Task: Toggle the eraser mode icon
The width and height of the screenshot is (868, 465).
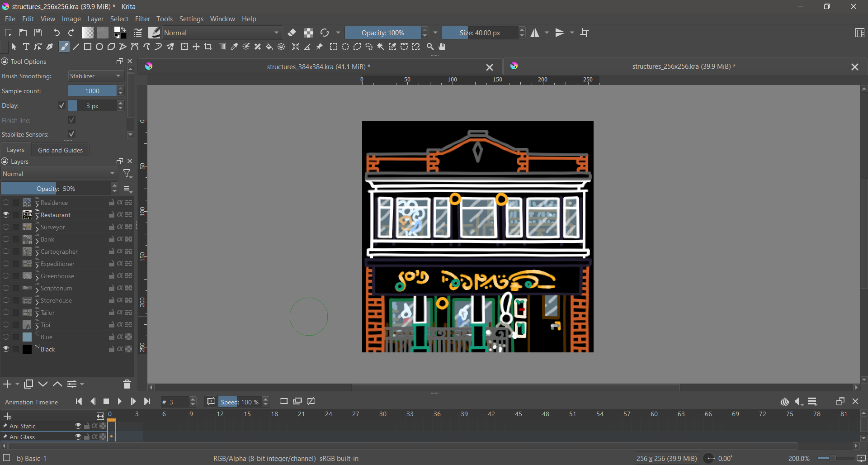Action: point(292,33)
